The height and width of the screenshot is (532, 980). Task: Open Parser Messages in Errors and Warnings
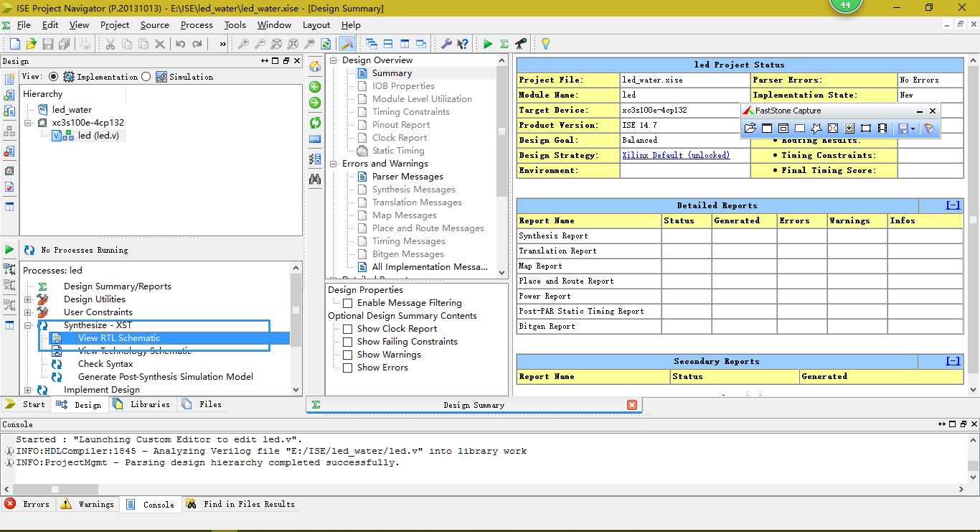pos(407,177)
